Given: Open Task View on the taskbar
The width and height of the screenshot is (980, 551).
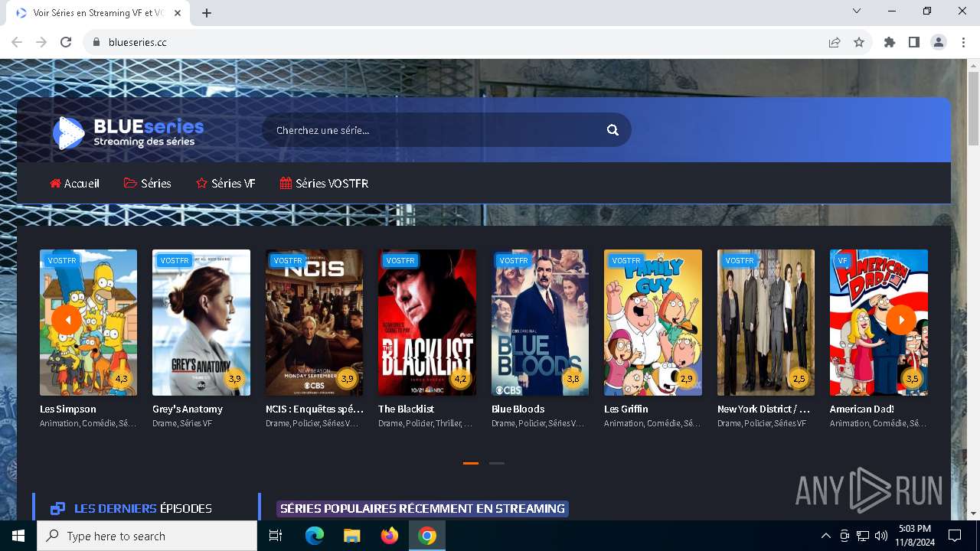Looking at the screenshot, I should (x=276, y=536).
